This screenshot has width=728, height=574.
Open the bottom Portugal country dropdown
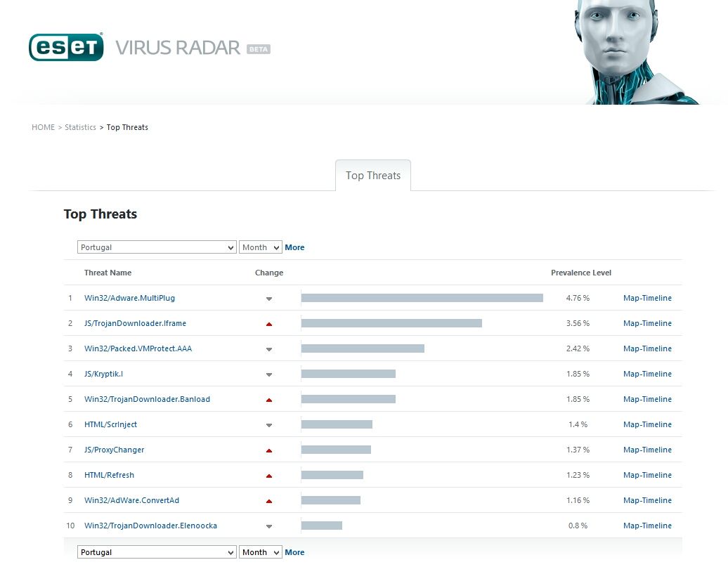coord(157,552)
